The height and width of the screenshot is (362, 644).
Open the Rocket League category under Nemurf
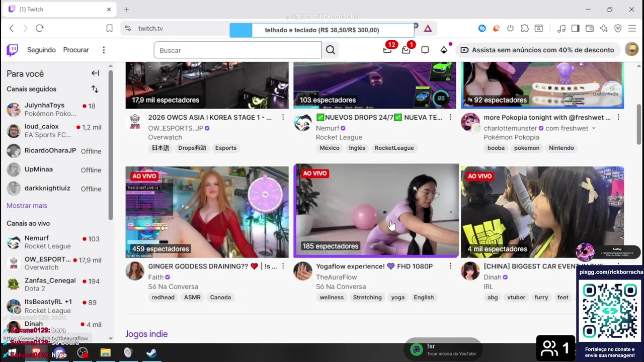click(339, 137)
